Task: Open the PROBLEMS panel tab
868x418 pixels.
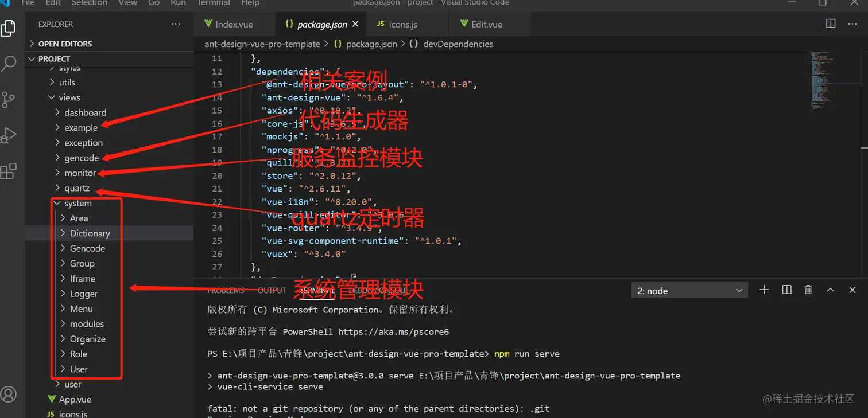Action: pos(226,291)
